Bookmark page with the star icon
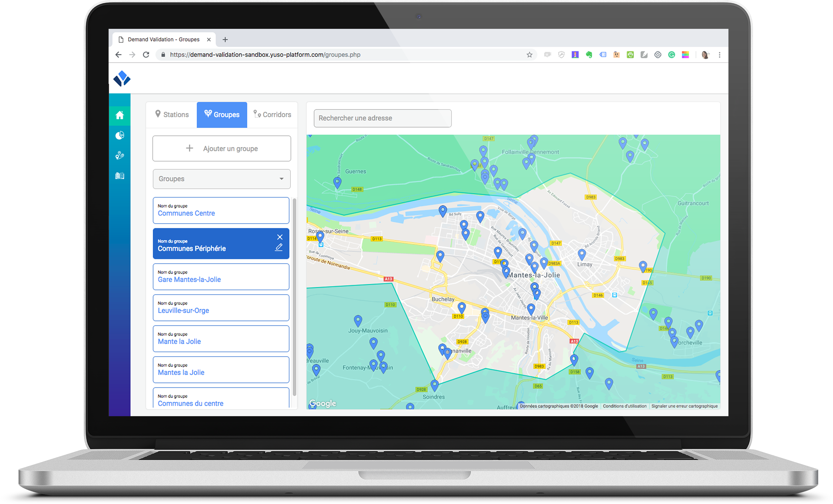Viewport: 833px width, 504px height. (529, 55)
